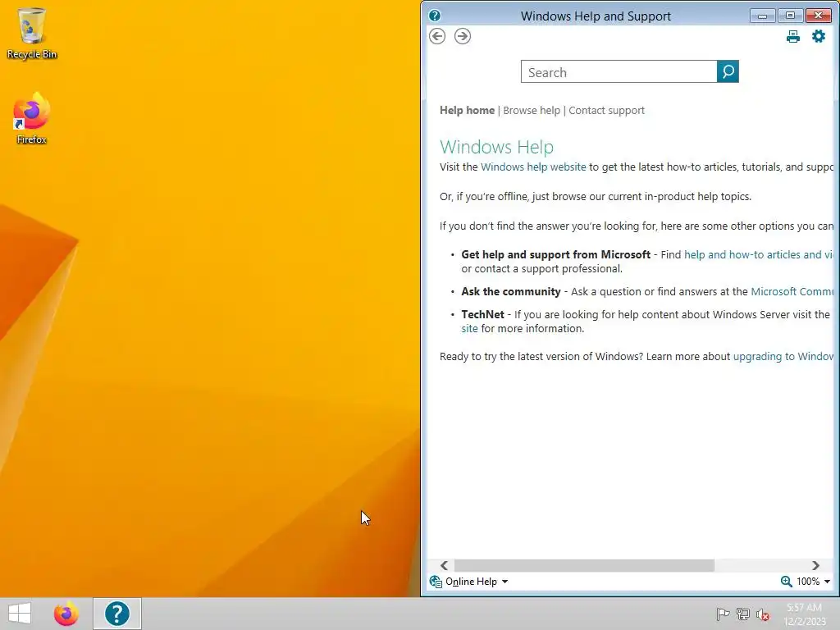
Task: Click the zoom level magnifier icon
Action: point(786,582)
